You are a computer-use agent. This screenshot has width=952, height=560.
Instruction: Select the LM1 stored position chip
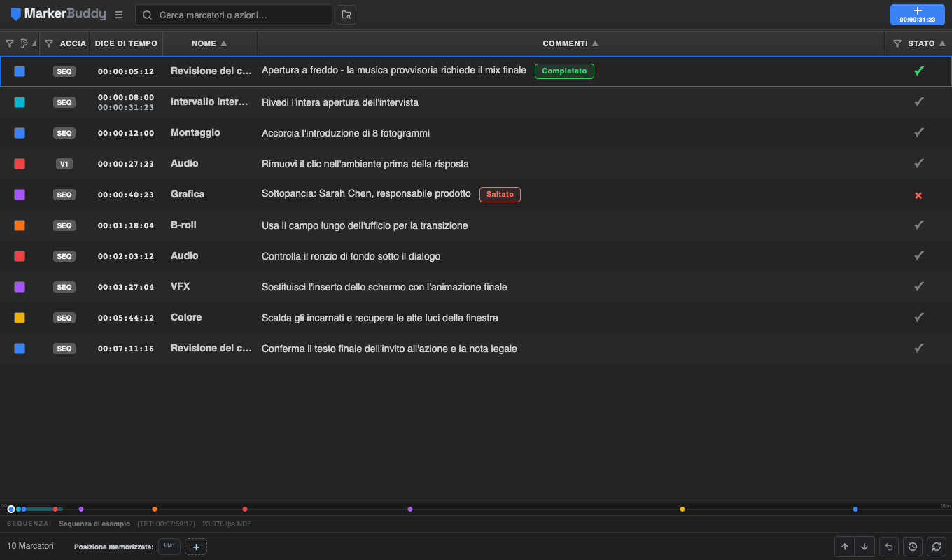pos(169,546)
